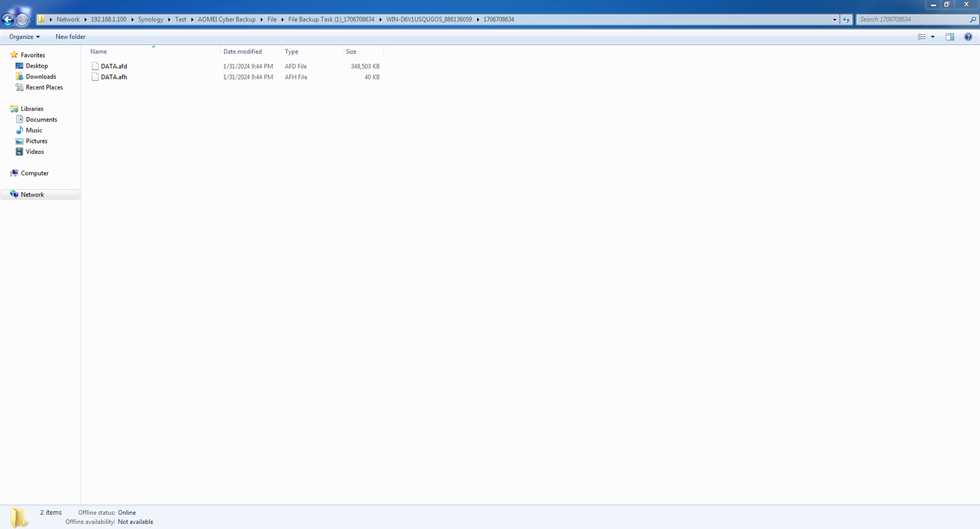Select Network in the address breadcrumb

click(68, 20)
